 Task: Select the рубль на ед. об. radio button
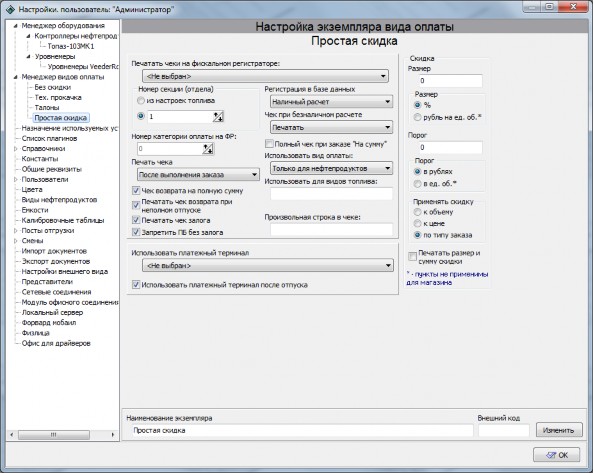(x=418, y=117)
